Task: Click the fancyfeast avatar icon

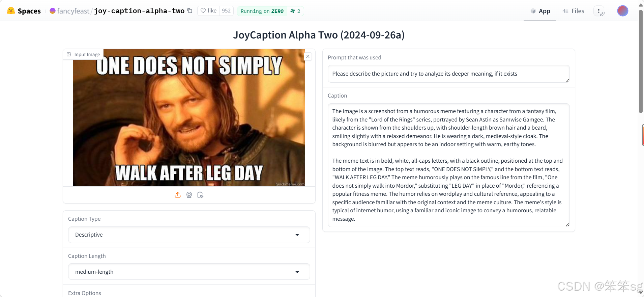Action: tap(53, 11)
